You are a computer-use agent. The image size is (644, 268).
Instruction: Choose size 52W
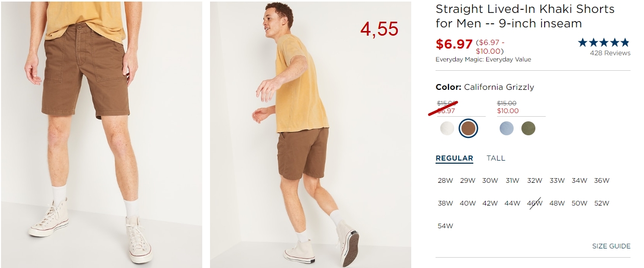[602, 203]
